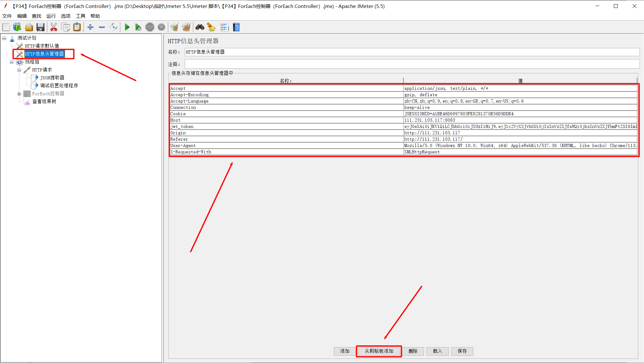
Task: Select the ForEach控制器 node
Action: (48, 94)
